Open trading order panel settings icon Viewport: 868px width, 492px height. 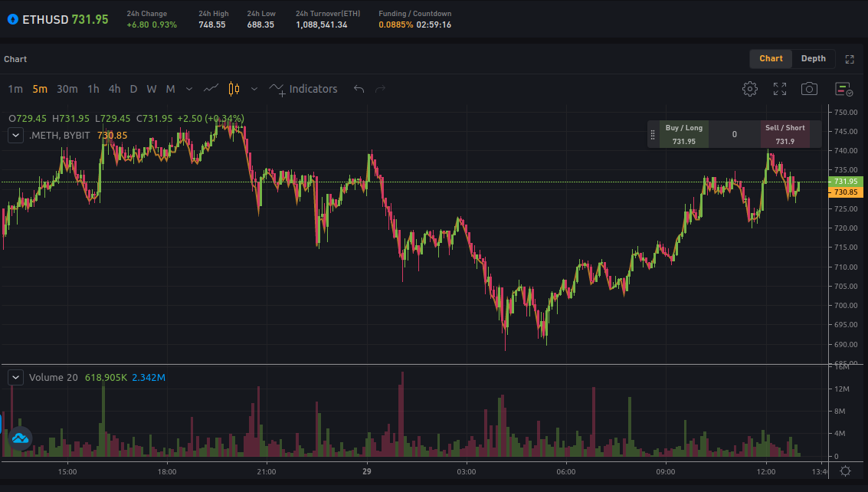click(843, 89)
